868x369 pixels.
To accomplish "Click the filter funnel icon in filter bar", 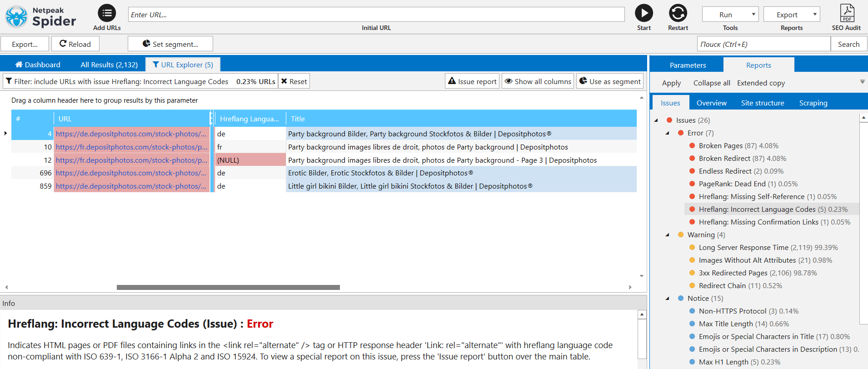I will click(x=9, y=81).
